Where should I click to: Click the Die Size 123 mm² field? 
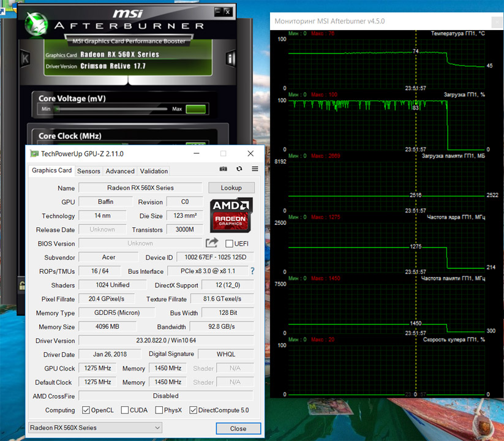pyautogui.click(x=185, y=216)
